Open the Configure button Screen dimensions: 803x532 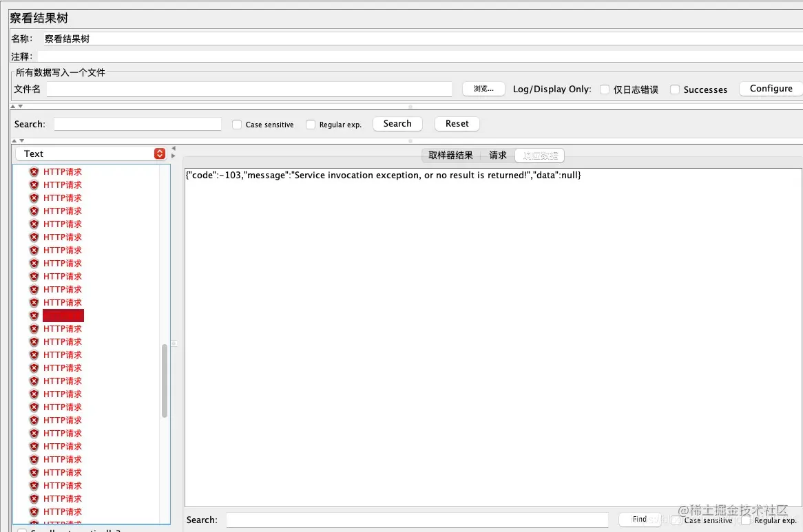(x=771, y=89)
